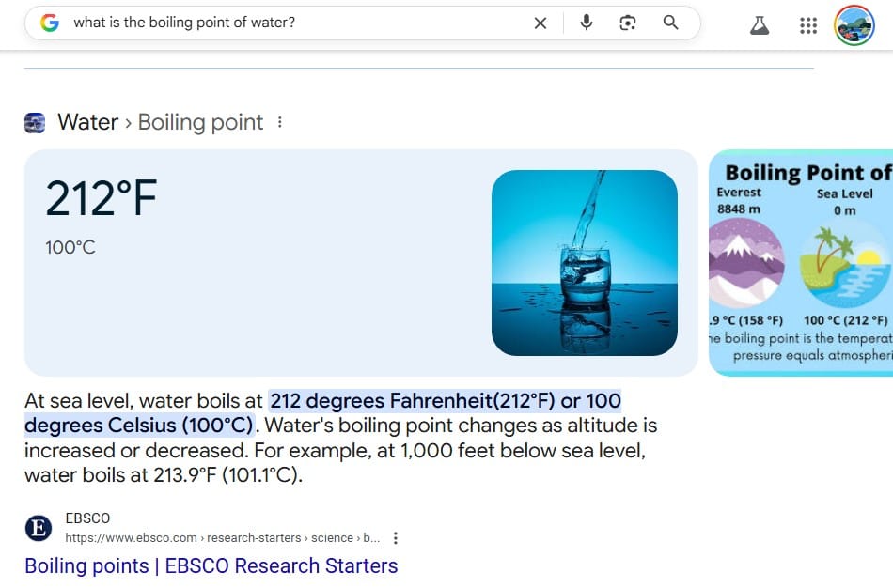This screenshot has height=588, width=893.
Task: Open the three-dot menu on the EBSCO result
Action: (395, 537)
